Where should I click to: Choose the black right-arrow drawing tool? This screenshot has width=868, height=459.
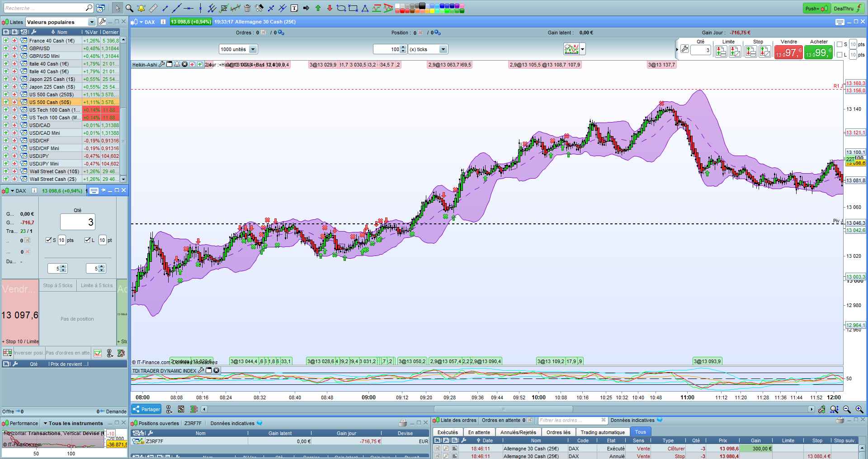coord(306,8)
